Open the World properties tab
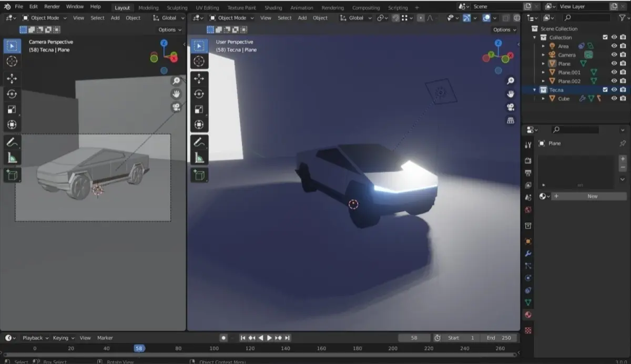 point(528,210)
